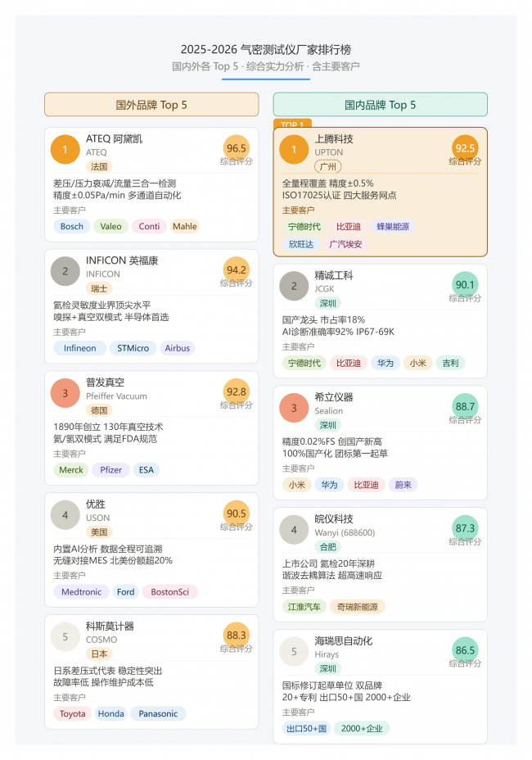Image resolution: width=532 pixels, height=760 pixels.
Task: Select the Conti customer tag
Action: (x=149, y=226)
